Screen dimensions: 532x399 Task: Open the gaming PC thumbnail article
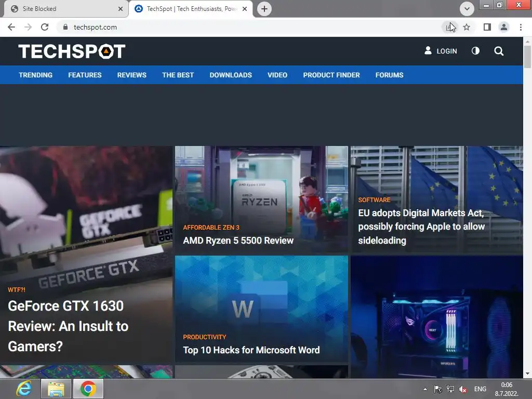[x=436, y=317]
